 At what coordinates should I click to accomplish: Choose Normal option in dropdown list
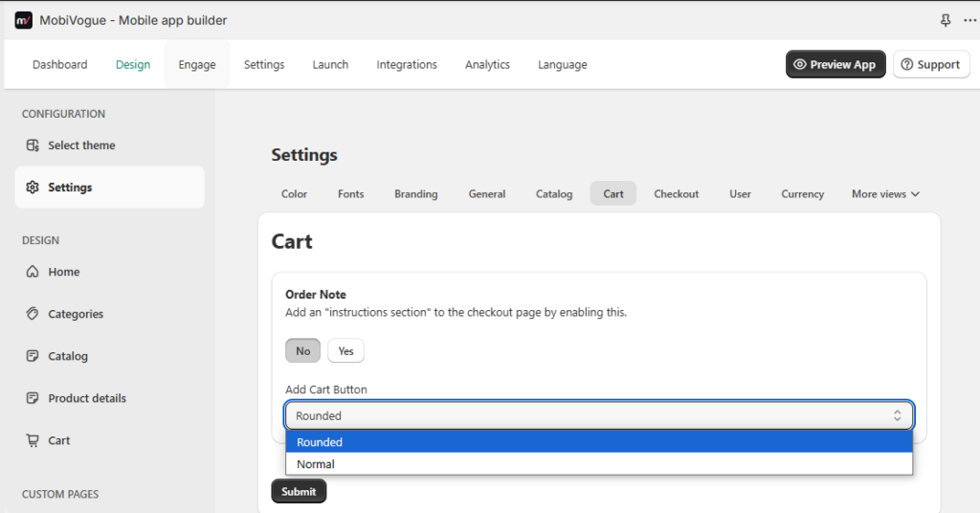pos(599,463)
